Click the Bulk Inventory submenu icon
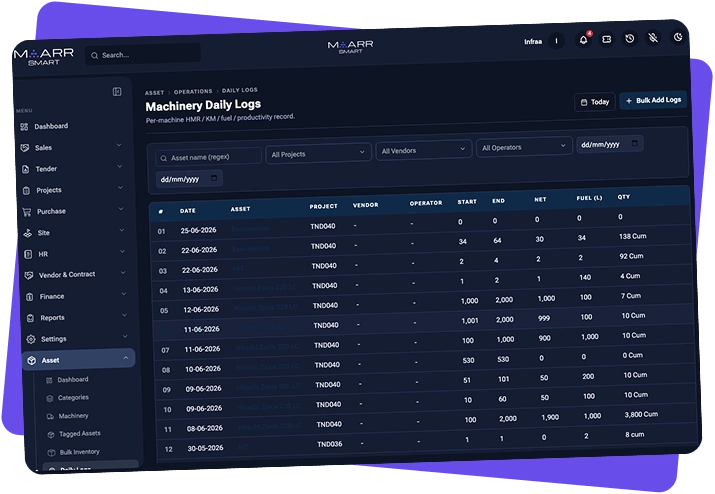 (x=52, y=452)
